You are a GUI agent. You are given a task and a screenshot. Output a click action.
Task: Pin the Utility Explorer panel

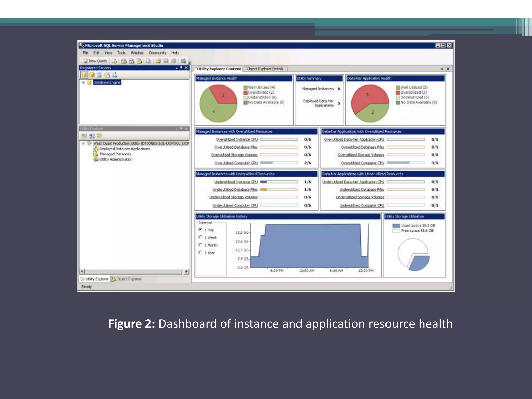(181, 129)
